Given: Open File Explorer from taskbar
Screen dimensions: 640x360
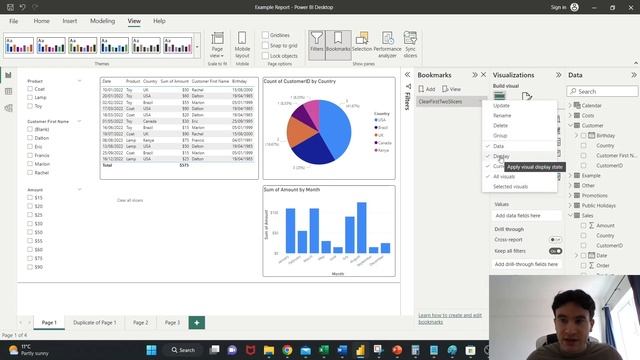Looking at the screenshot, I should click(269, 350).
